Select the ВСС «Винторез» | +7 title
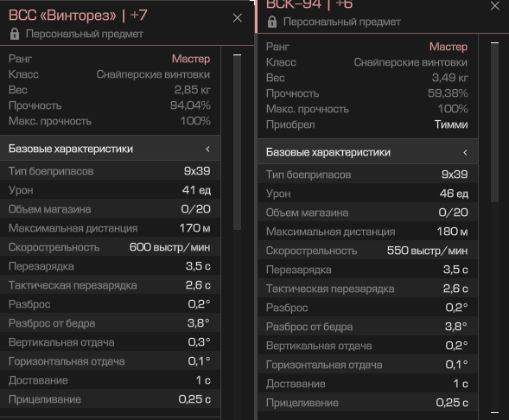 (78, 16)
